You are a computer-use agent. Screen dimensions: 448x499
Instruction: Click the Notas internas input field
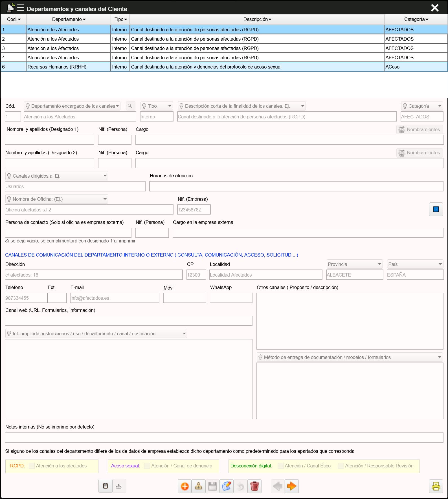[x=224, y=438]
